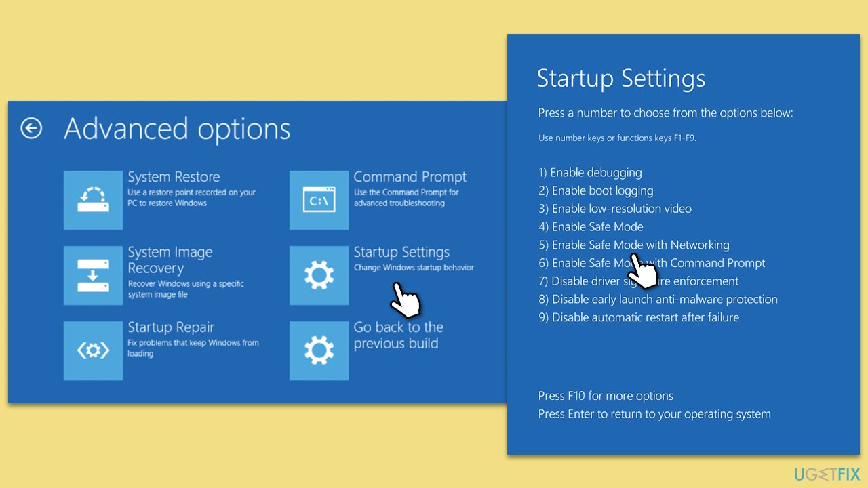
Task: Select Enable boot logging option
Action: point(595,190)
